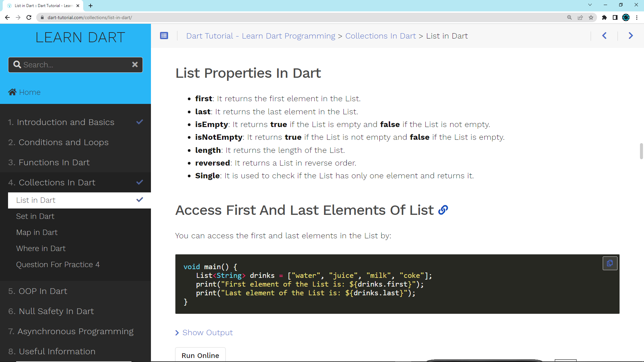The width and height of the screenshot is (644, 362).
Task: Click LEARN DART site title
Action: pyautogui.click(x=80, y=37)
